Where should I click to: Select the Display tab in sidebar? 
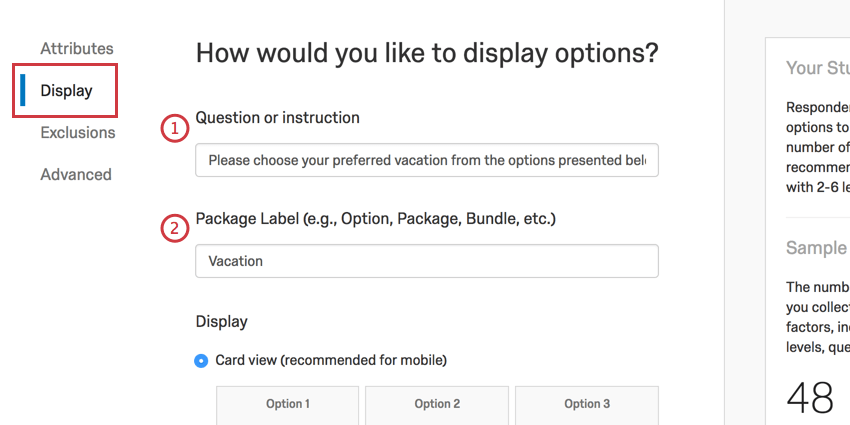coord(66,91)
